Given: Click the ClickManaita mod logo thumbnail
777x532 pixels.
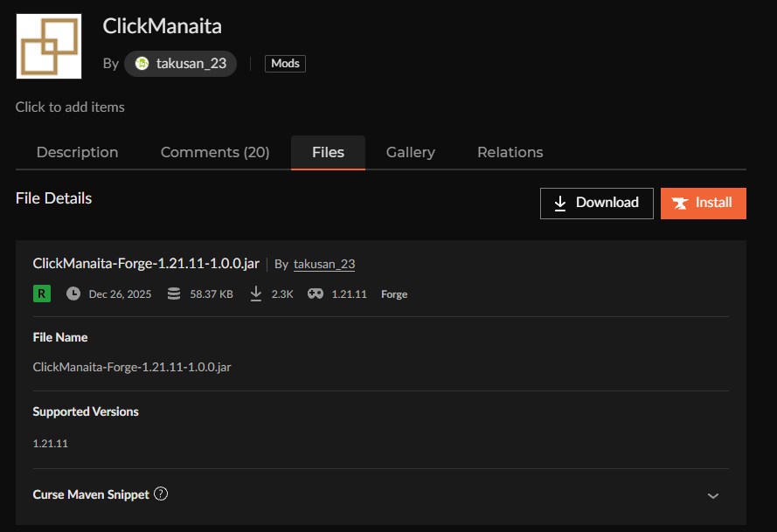Looking at the screenshot, I should 49,46.
